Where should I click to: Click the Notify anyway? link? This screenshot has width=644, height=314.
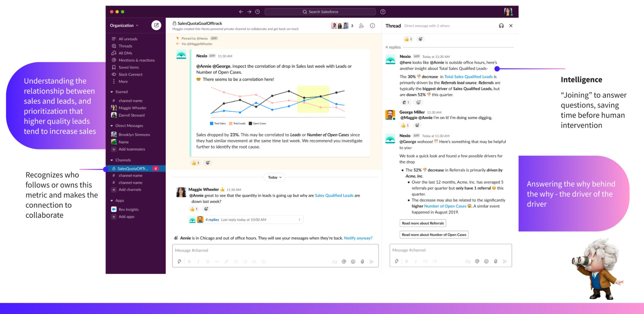pos(358,238)
